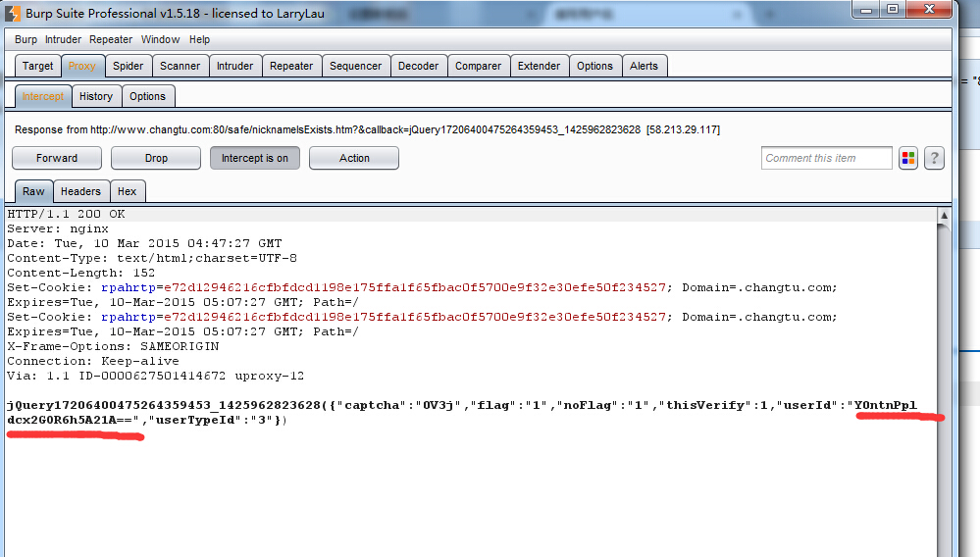Open the Action menu button
The height and width of the screenshot is (557, 980).
[x=354, y=158]
